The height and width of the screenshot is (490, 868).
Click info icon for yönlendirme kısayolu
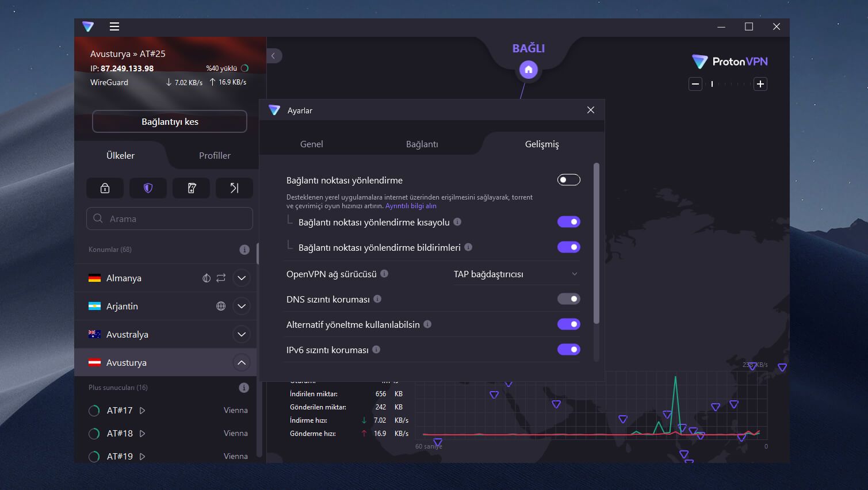coord(457,222)
